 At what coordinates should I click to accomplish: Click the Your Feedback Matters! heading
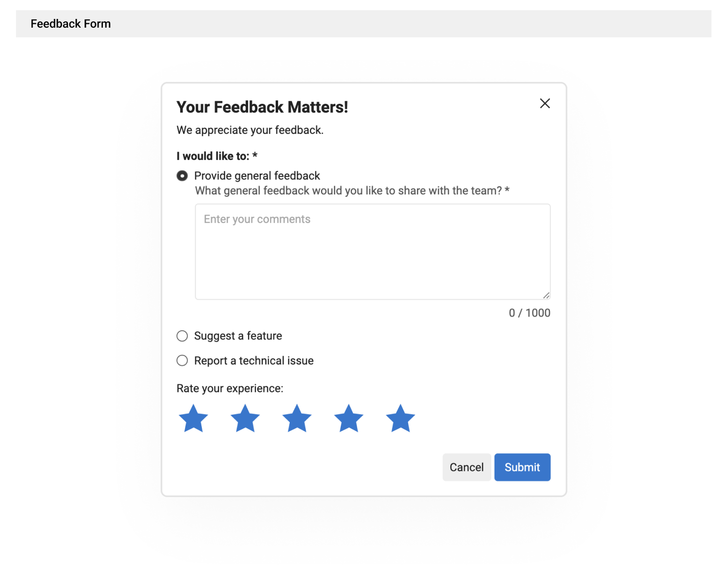tap(262, 107)
